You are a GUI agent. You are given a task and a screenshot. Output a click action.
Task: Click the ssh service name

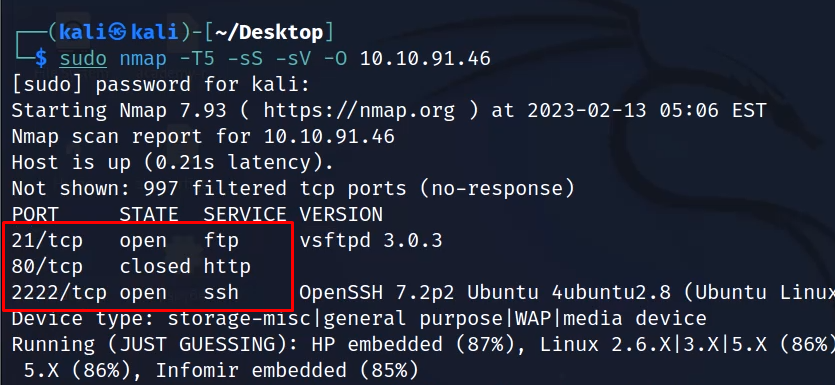[x=221, y=292]
